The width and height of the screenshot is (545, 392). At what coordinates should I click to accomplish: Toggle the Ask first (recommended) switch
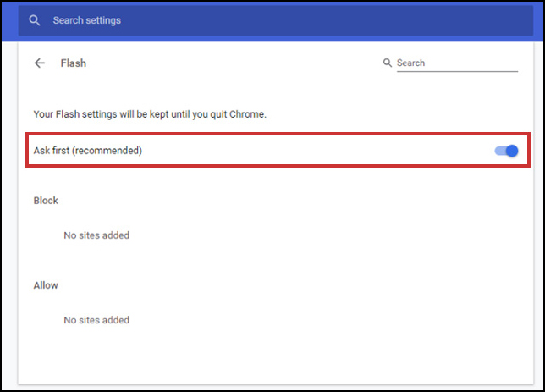pos(506,151)
